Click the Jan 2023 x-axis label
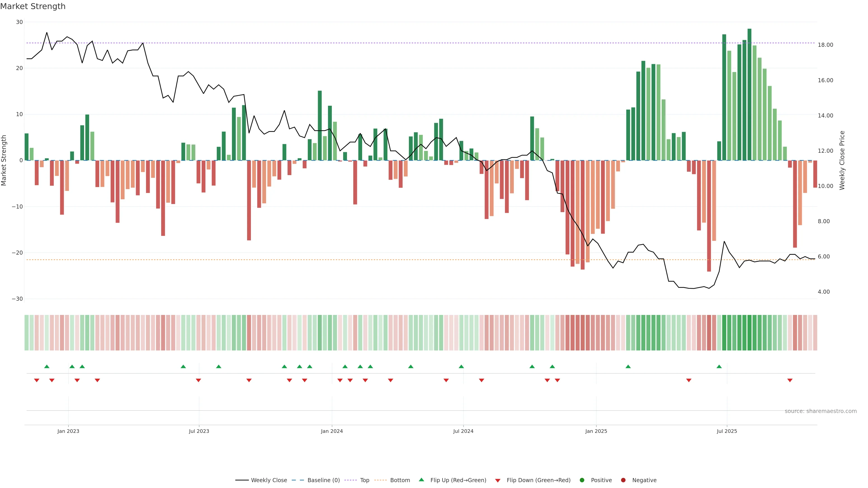 click(68, 431)
